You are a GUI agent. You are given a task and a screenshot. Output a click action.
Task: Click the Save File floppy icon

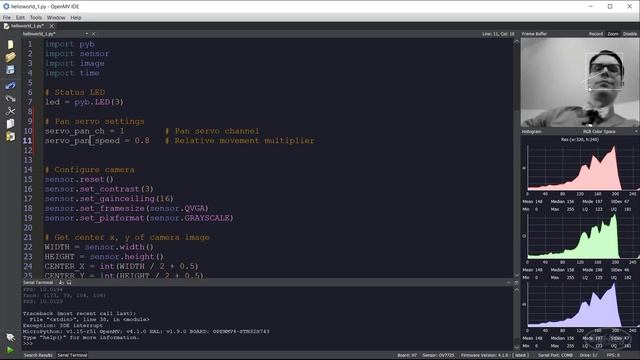point(10,70)
